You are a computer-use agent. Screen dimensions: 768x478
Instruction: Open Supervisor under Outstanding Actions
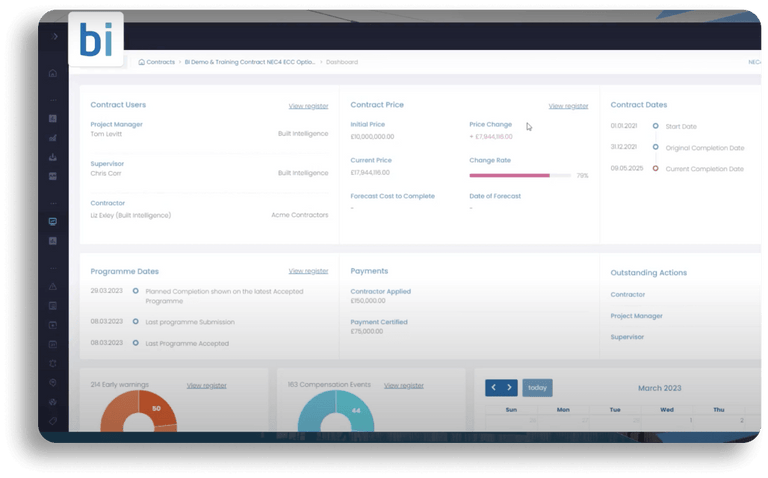(x=627, y=337)
